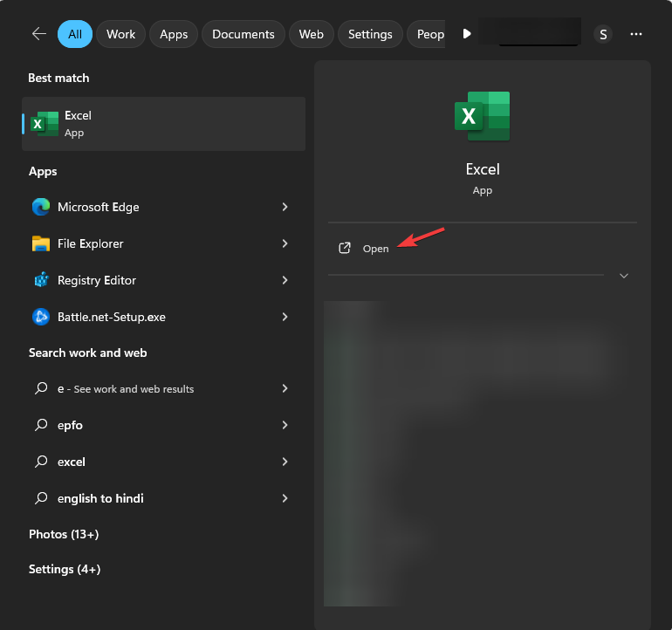Switch to the Documents filter tab
Image resolution: width=672 pixels, height=630 pixels.
coord(243,34)
